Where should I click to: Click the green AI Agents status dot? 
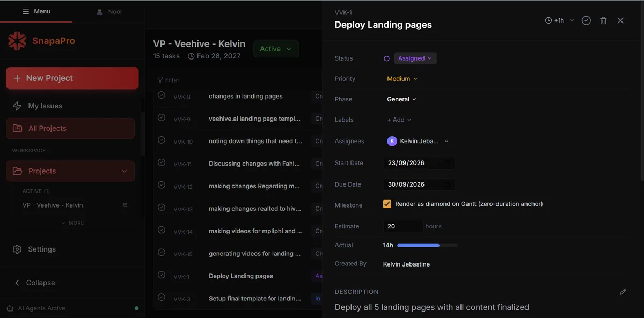(x=136, y=308)
